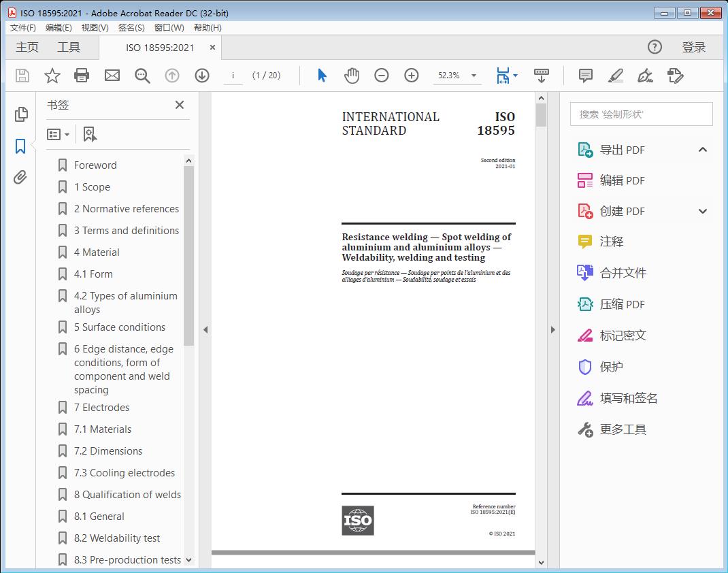Image resolution: width=728 pixels, height=573 pixels.
Task: Open the 压缩 PDF tool
Action: click(611, 304)
